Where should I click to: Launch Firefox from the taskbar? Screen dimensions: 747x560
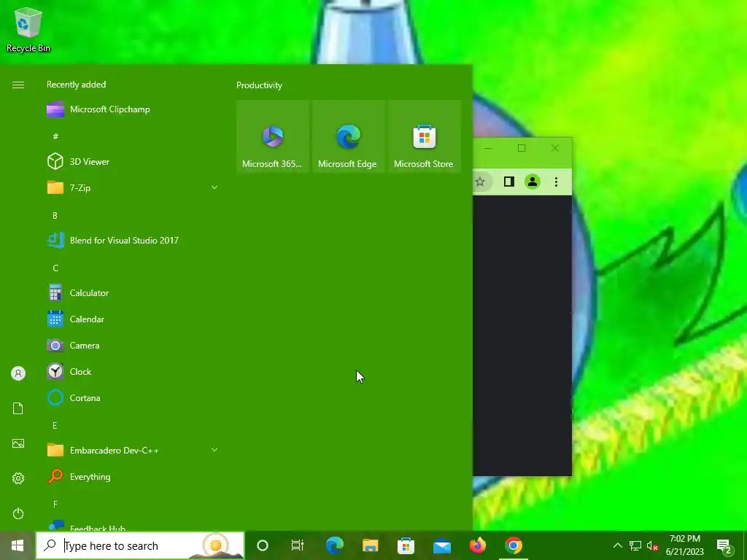click(x=478, y=545)
